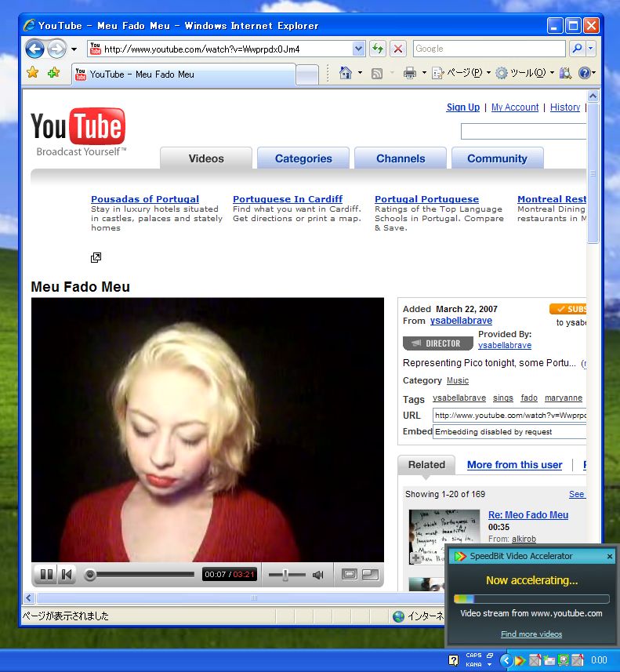Print the page with the printer icon
Image resolution: width=620 pixels, height=672 pixels.
click(410, 73)
